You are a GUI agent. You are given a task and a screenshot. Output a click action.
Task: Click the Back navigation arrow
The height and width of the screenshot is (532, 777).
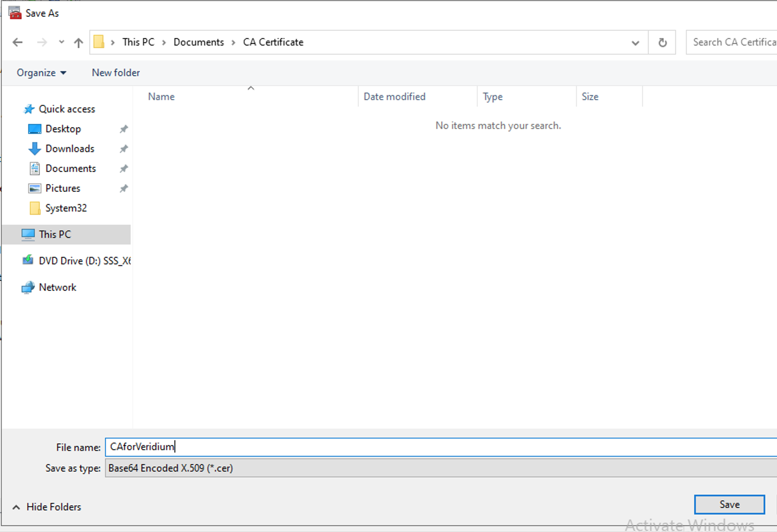pos(17,42)
